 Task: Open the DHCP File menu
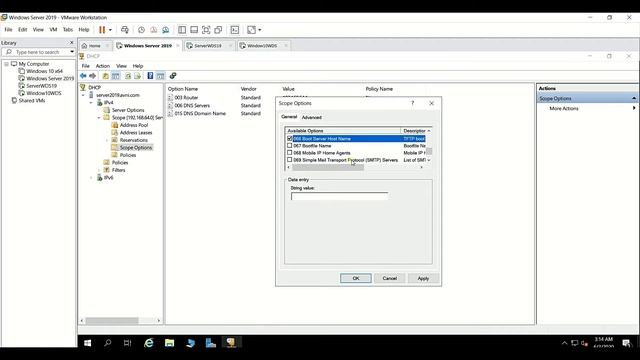point(86,66)
